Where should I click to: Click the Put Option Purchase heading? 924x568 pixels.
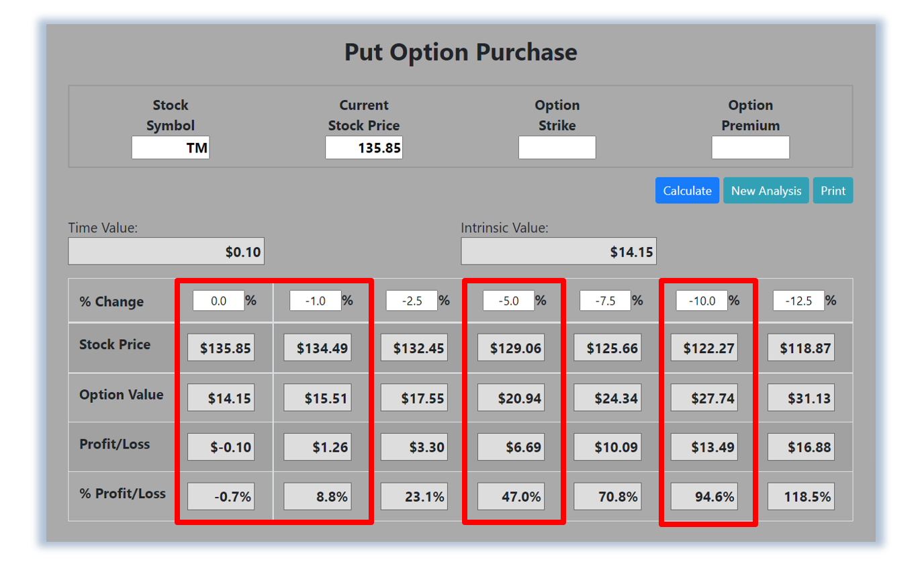[x=461, y=52]
